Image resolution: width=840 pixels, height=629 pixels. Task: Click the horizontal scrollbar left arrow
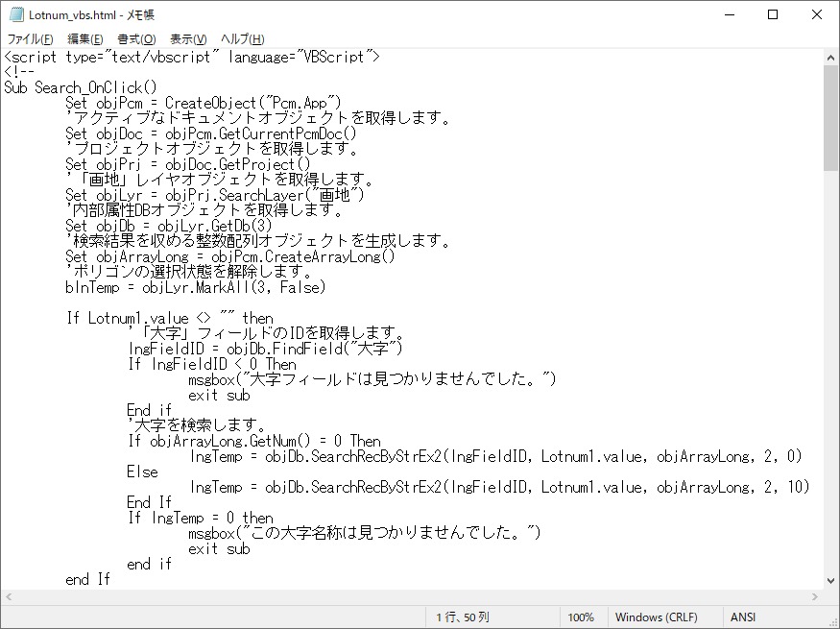click(9, 597)
